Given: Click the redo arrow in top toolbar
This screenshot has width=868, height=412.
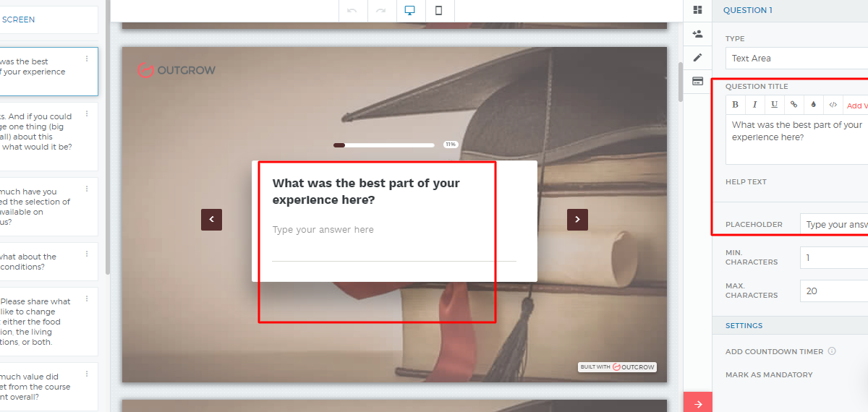Looking at the screenshot, I should coord(381,10).
